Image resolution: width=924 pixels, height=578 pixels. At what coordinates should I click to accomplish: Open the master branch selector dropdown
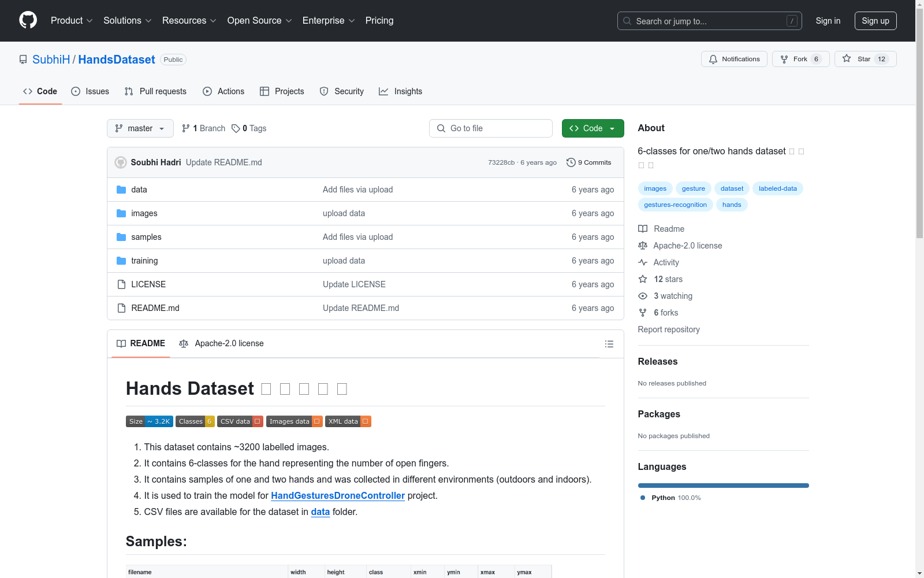(140, 128)
